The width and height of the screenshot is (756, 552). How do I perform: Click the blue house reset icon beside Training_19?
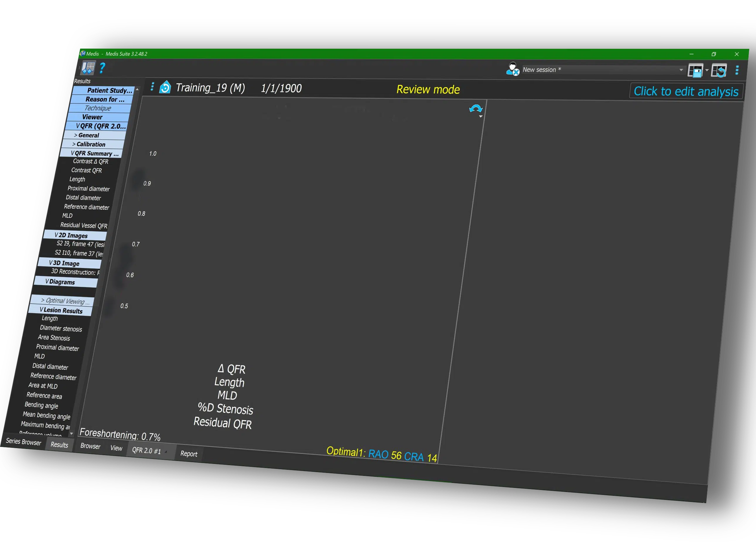(x=165, y=88)
